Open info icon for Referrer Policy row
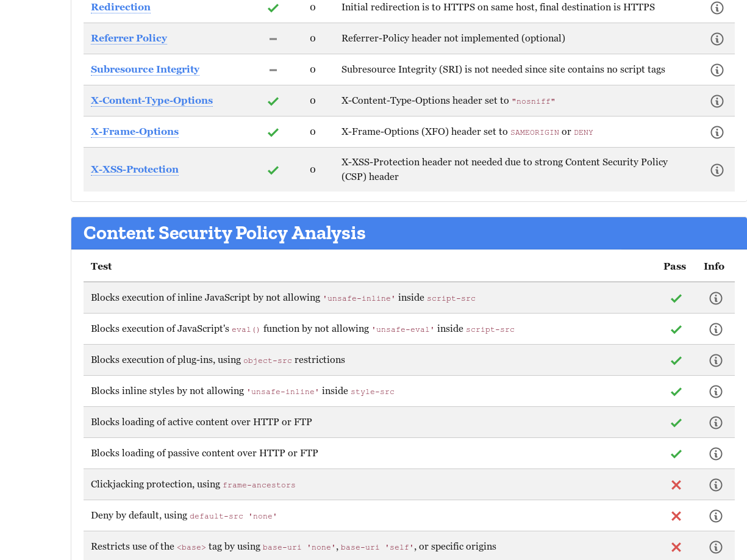This screenshot has height=560, width=747. click(x=717, y=38)
